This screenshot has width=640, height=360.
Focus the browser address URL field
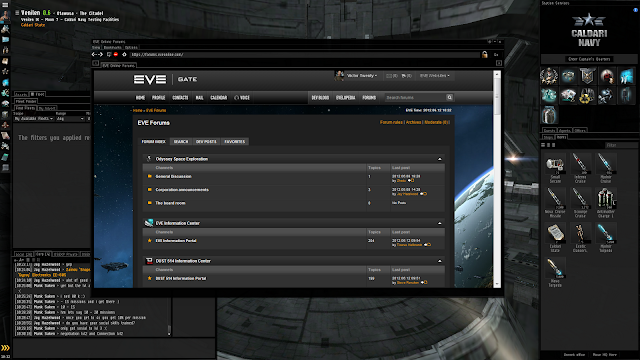point(304,55)
